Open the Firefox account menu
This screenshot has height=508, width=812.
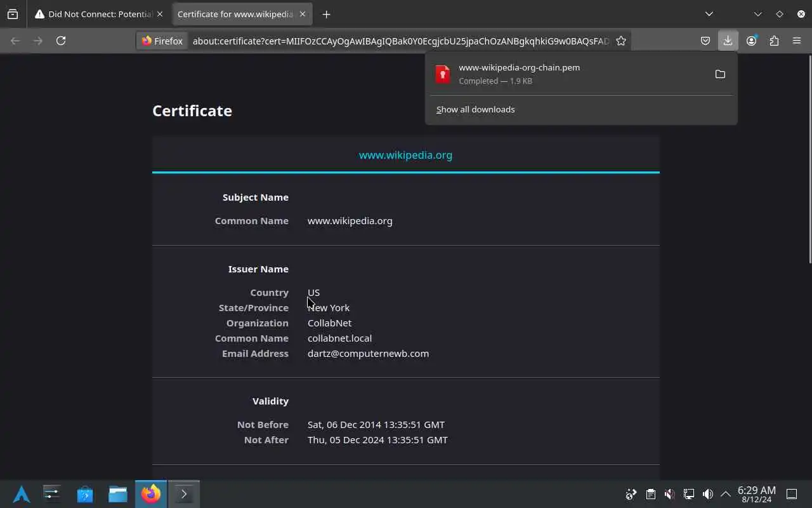pyautogui.click(x=751, y=41)
